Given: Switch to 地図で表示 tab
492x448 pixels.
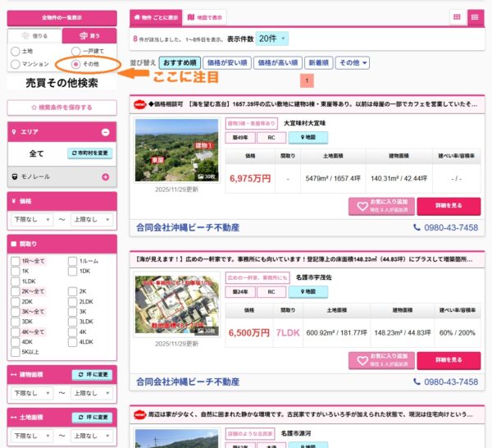Looking at the screenshot, I should click(205, 16).
